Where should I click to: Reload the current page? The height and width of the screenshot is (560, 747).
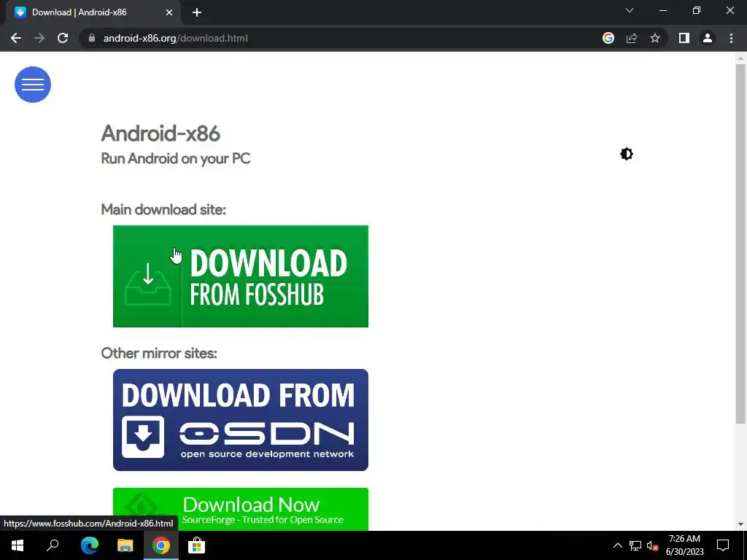click(x=63, y=38)
